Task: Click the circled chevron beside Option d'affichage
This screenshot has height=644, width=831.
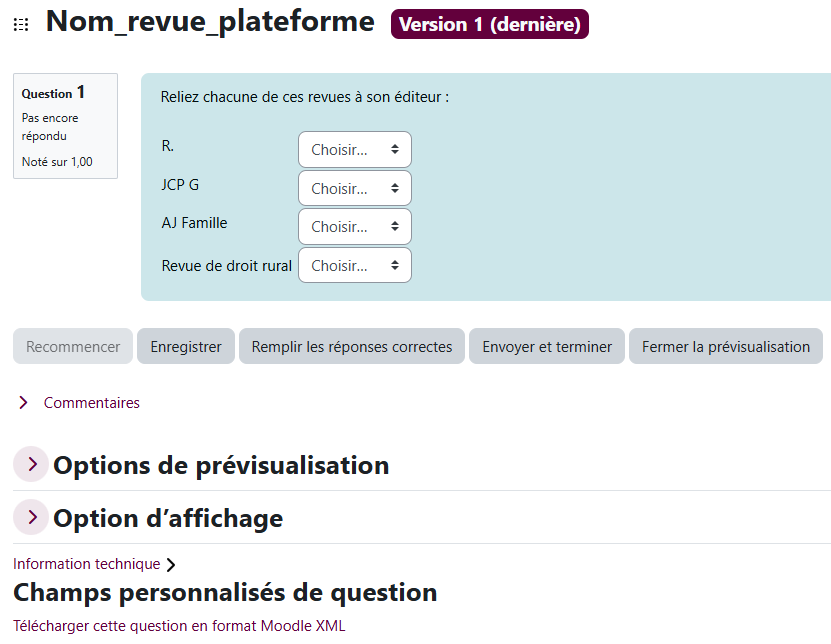Action: (x=29, y=517)
